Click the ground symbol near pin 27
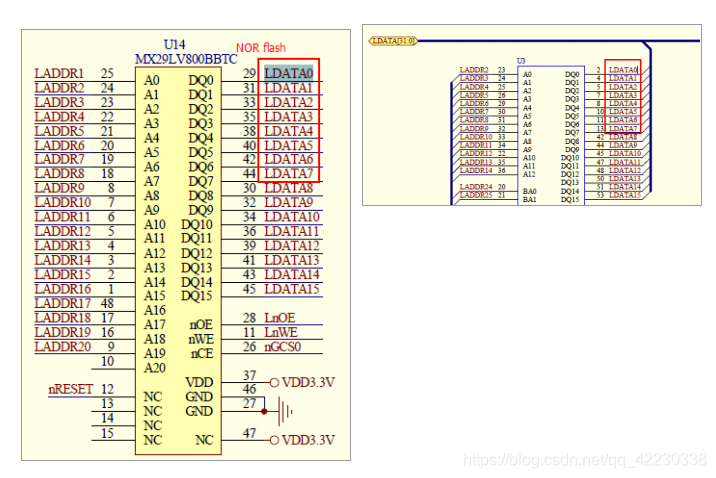 coord(285,412)
